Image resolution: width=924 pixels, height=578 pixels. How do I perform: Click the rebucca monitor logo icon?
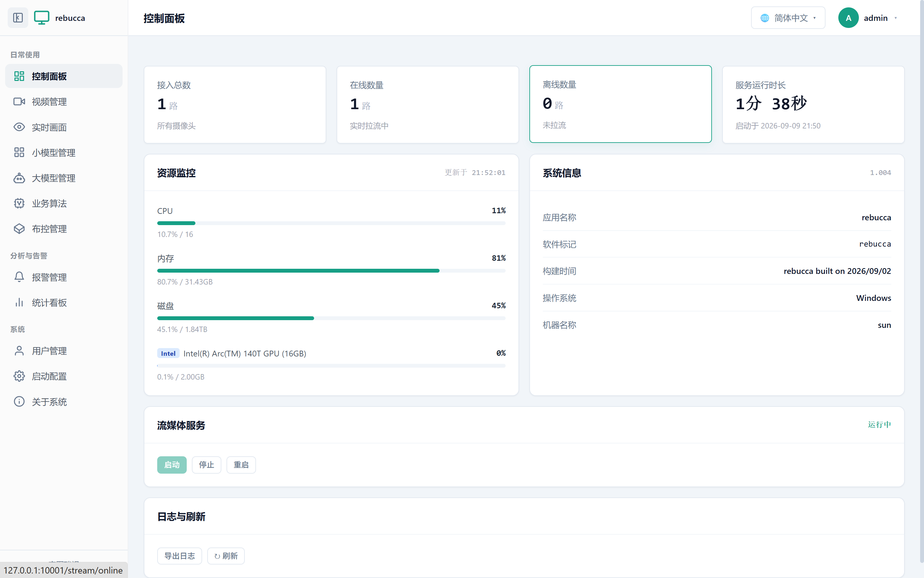tap(42, 18)
